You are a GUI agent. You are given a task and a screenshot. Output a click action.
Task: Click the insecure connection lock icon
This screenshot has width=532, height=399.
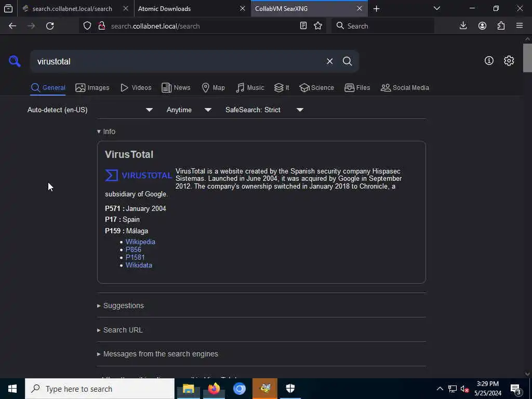(x=101, y=26)
